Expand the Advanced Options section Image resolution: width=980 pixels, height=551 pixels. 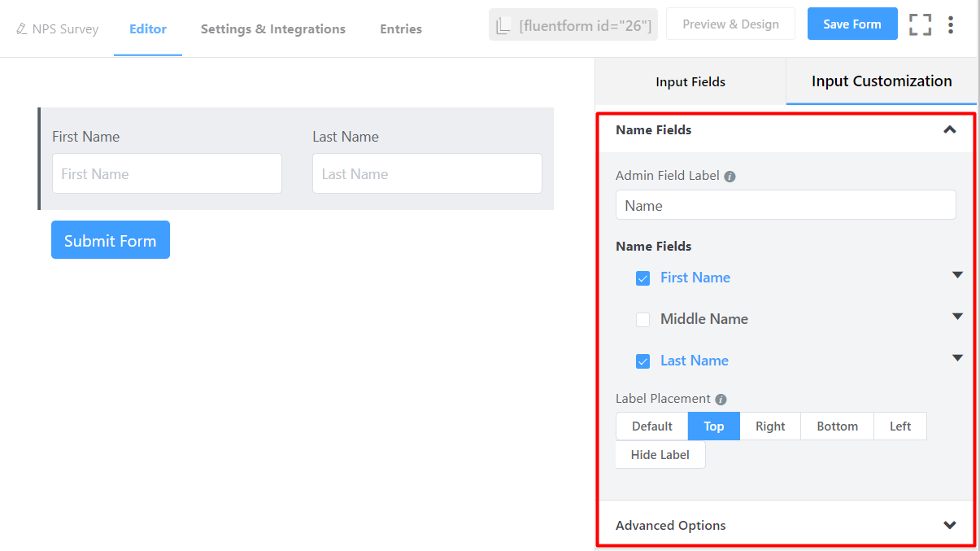pyautogui.click(x=949, y=525)
